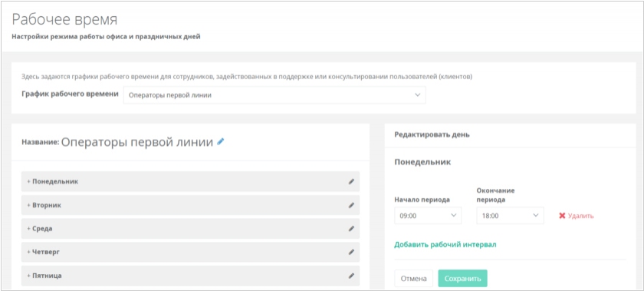Click blue pencil to rename schedule
644x291 pixels.
(x=221, y=141)
